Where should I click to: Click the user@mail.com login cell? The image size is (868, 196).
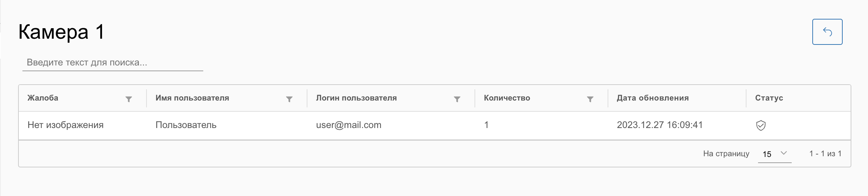(x=349, y=125)
